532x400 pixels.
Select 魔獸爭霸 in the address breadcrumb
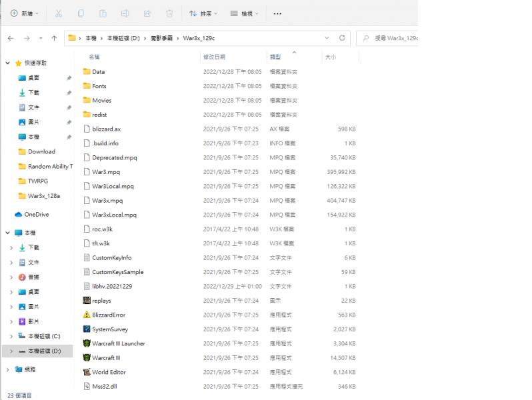point(161,38)
